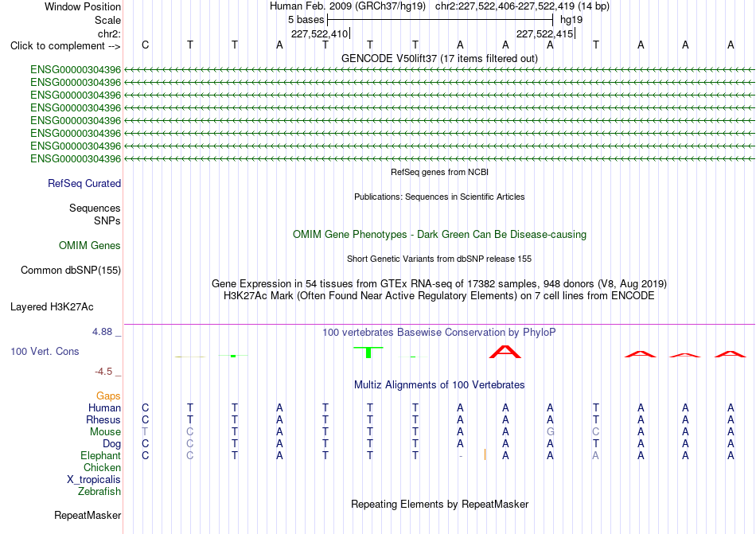This screenshot has width=756, height=534.
Task: Click the orange insertion bar in Elephant row
Action: click(x=485, y=454)
